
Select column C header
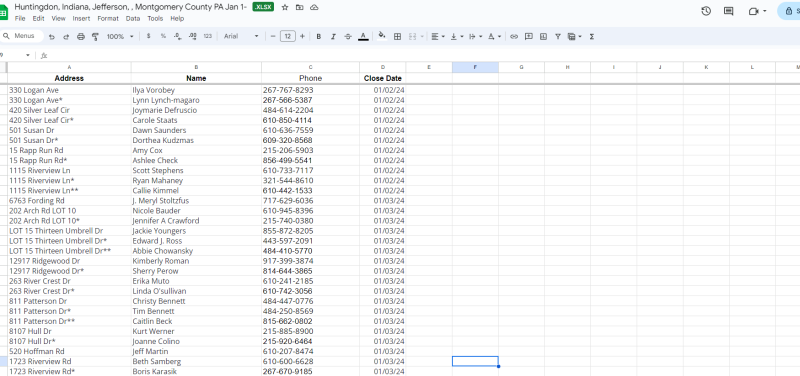pos(310,67)
